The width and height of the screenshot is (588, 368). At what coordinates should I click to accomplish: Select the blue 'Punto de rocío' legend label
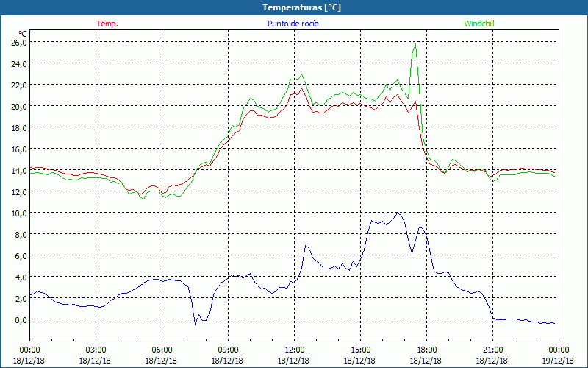tap(293, 24)
